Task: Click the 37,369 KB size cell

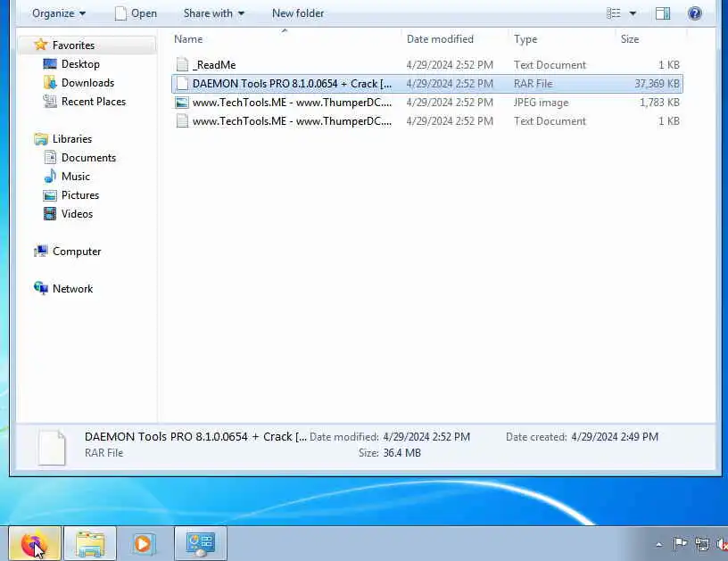Action: point(657,84)
